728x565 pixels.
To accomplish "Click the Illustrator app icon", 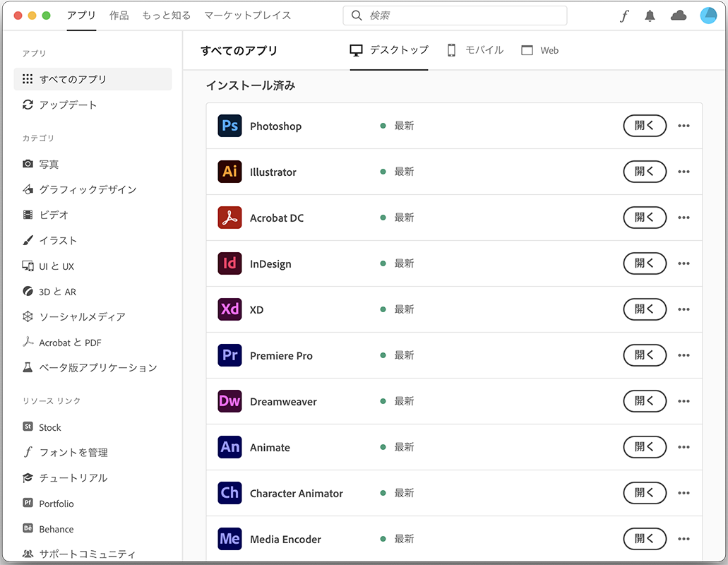I will coord(229,172).
